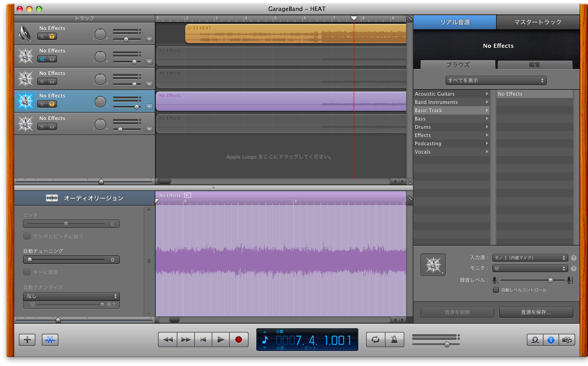Select Acoustic Guitars in the category list
This screenshot has height=366, width=588.
tap(452, 94)
